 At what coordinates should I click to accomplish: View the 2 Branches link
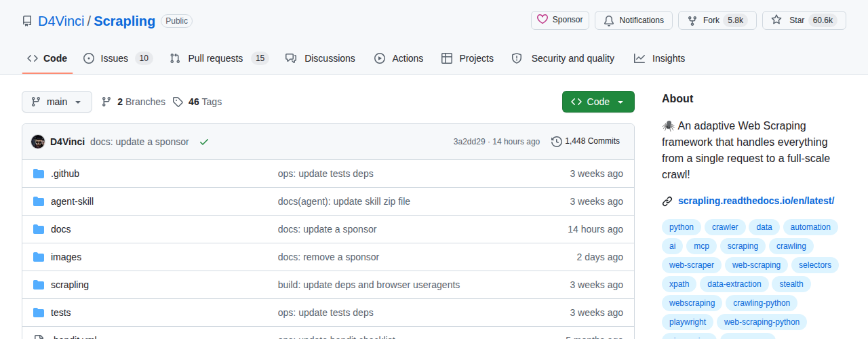click(134, 102)
